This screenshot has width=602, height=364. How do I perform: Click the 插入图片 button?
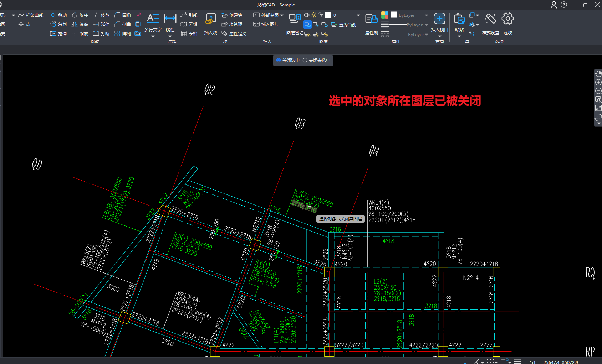click(266, 25)
